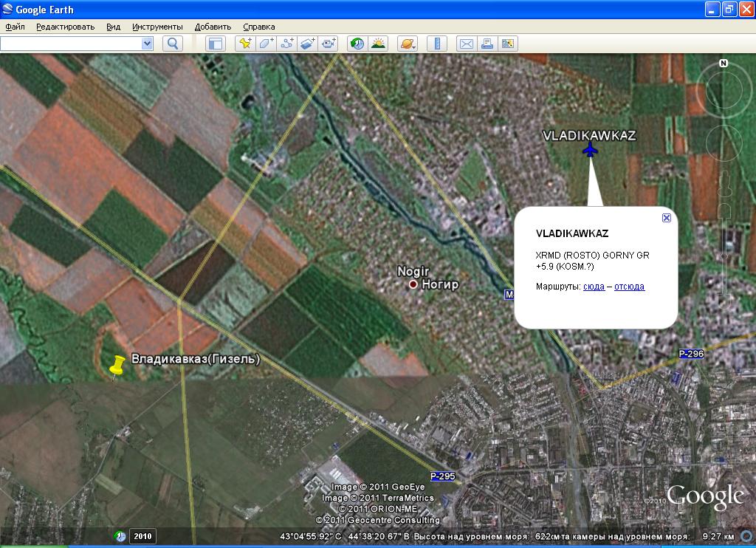Click the P-295 road label
The image size is (756, 548).
[x=443, y=476]
